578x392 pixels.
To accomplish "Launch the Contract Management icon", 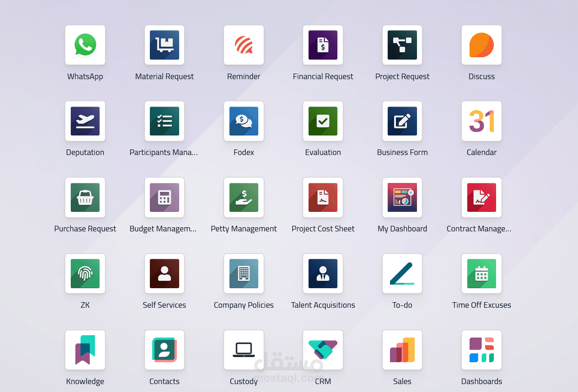I will [x=482, y=197].
